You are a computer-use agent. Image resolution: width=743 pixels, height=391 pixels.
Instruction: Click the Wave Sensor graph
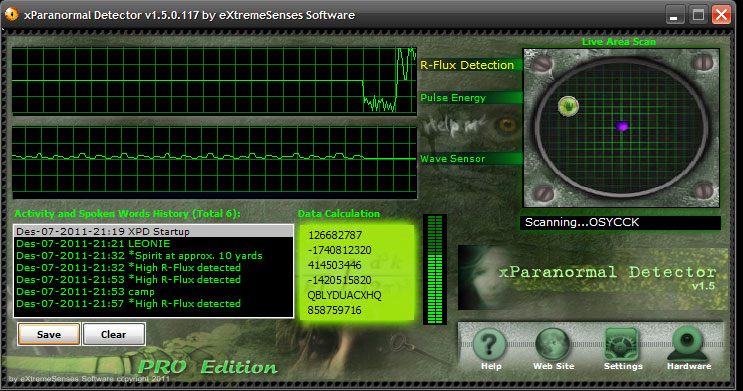pyautogui.click(x=214, y=162)
